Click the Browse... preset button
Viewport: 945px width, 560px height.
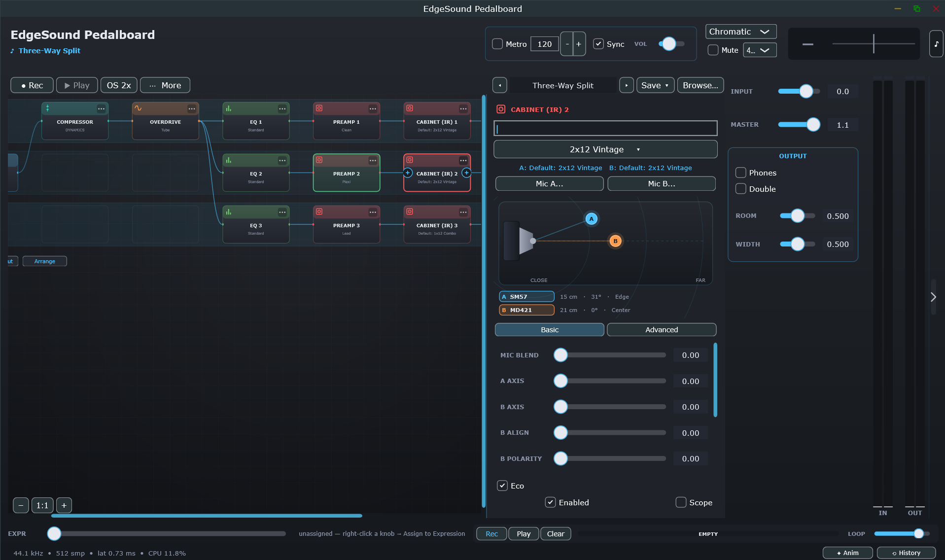click(700, 85)
